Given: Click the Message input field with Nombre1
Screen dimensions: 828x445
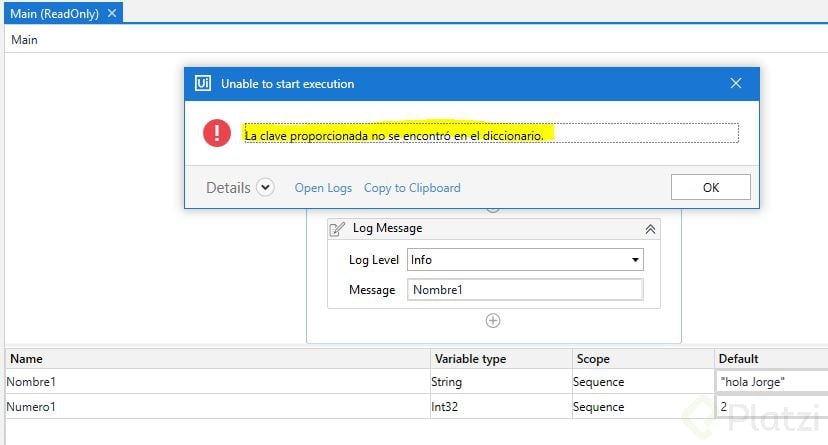Looking at the screenshot, I should point(525,290).
